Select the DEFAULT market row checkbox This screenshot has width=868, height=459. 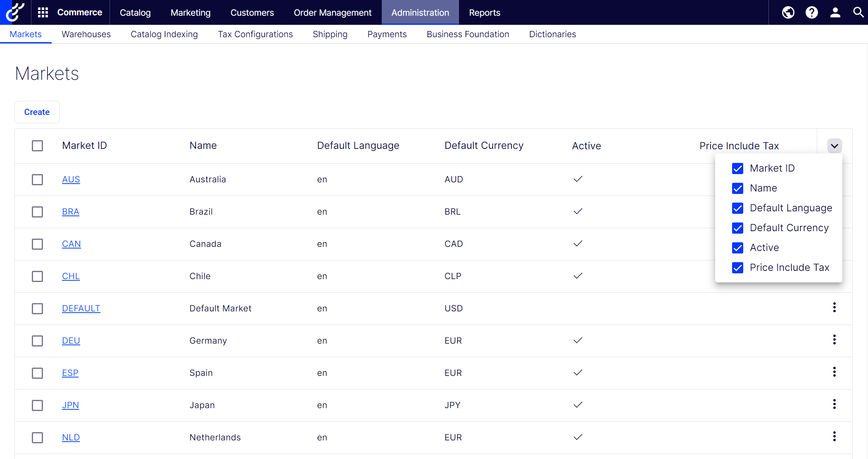(x=38, y=308)
